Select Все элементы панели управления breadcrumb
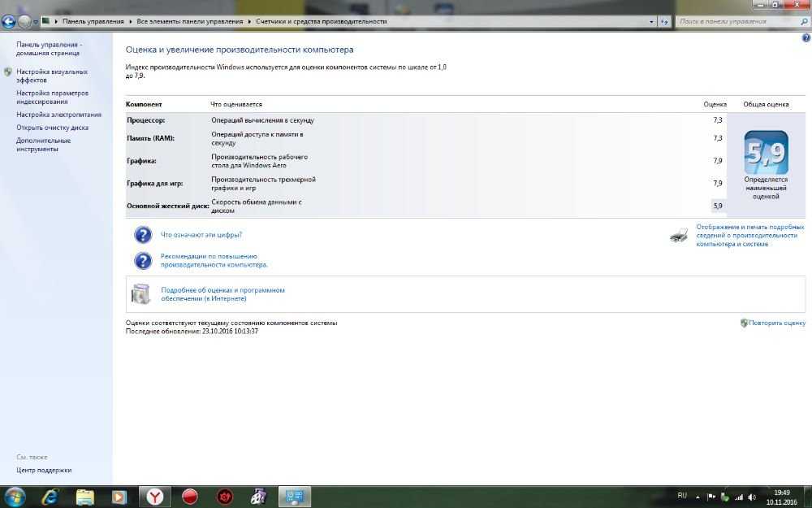This screenshot has width=812, height=508. tap(189, 21)
